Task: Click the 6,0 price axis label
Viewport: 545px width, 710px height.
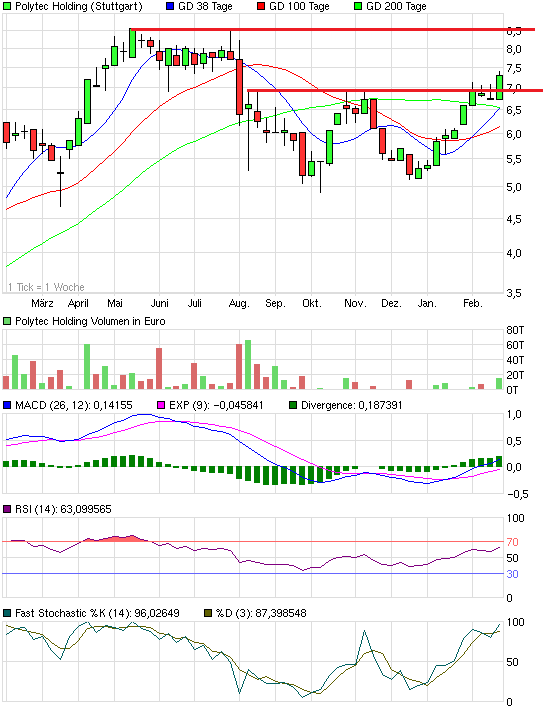Action: pyautogui.click(x=514, y=134)
